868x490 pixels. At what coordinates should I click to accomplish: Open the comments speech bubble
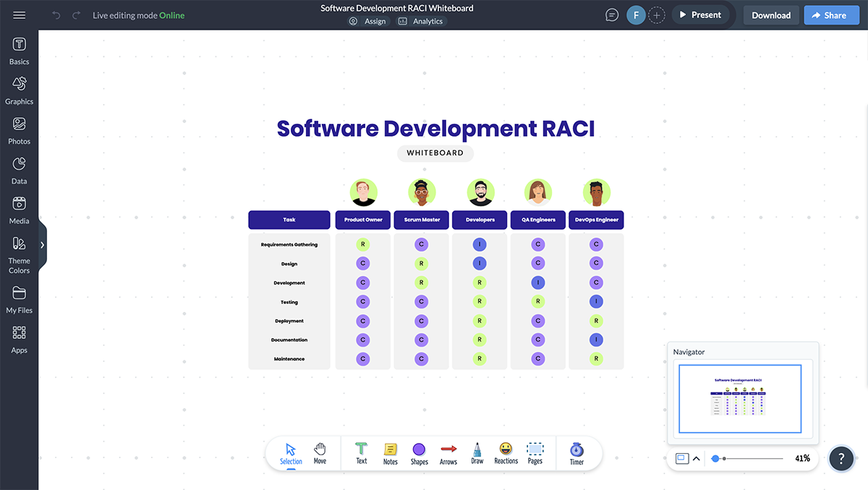click(x=612, y=15)
